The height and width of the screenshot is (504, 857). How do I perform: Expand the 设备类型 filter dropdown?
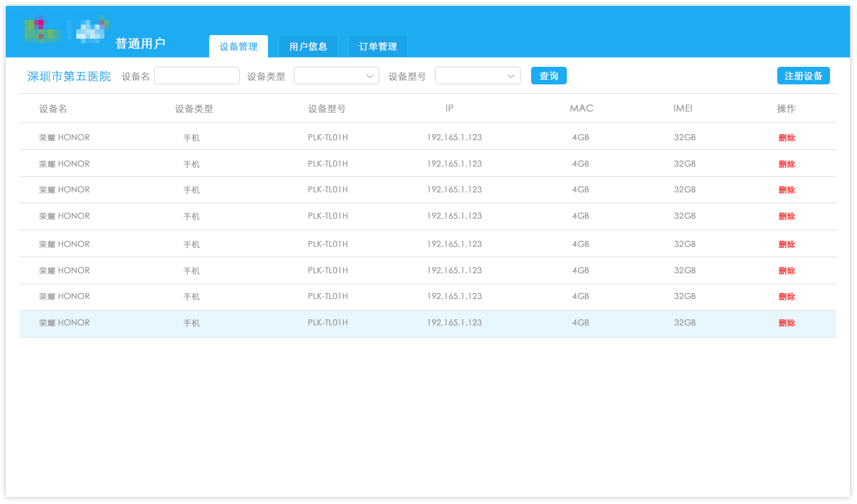click(x=336, y=76)
